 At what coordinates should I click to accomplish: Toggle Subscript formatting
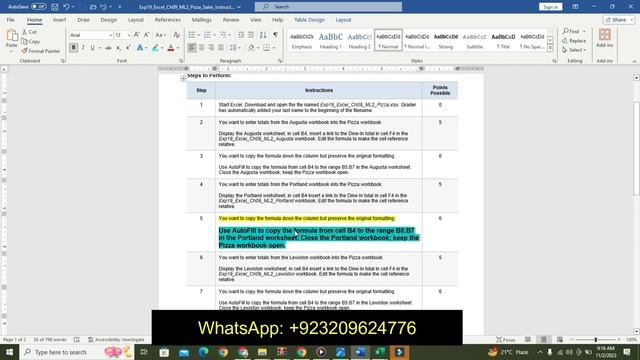pyautogui.click(x=118, y=48)
